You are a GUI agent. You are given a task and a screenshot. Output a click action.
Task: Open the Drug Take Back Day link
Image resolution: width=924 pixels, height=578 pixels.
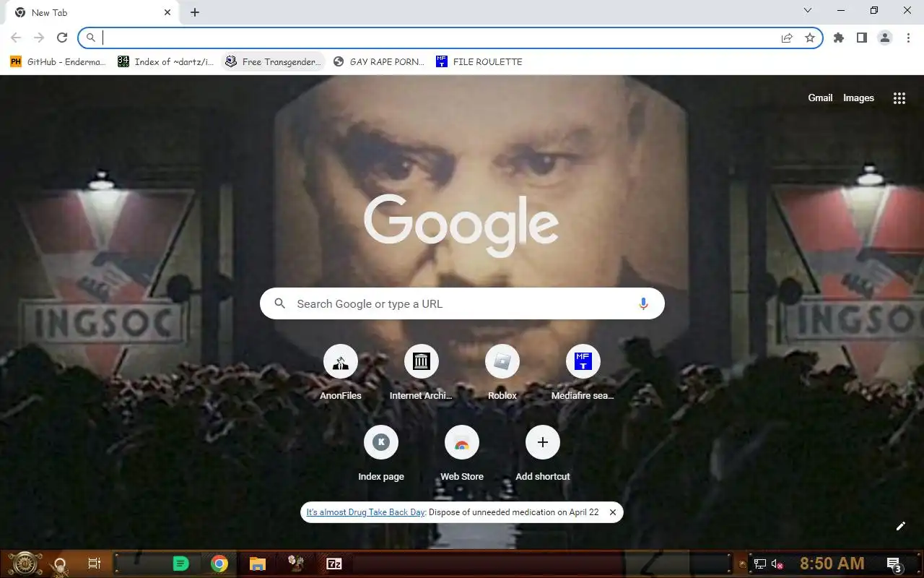[366, 512]
